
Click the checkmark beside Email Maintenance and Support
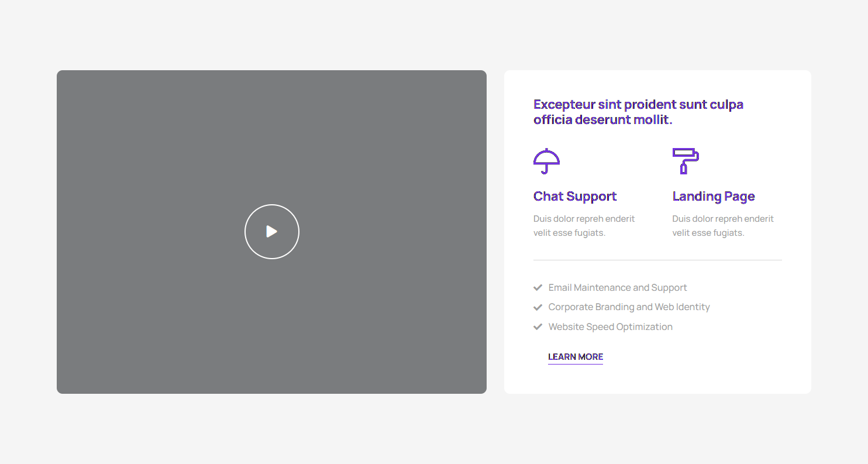[x=538, y=288]
